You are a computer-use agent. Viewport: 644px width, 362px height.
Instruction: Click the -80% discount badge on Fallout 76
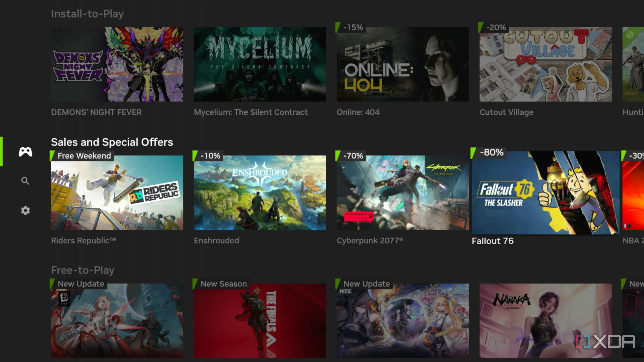click(x=489, y=152)
